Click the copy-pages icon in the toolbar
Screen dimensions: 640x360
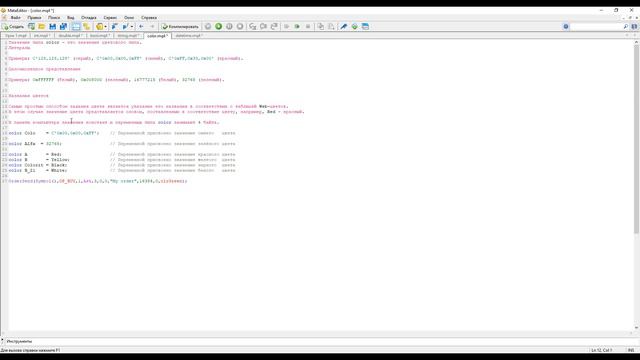pyautogui.click(x=320, y=27)
